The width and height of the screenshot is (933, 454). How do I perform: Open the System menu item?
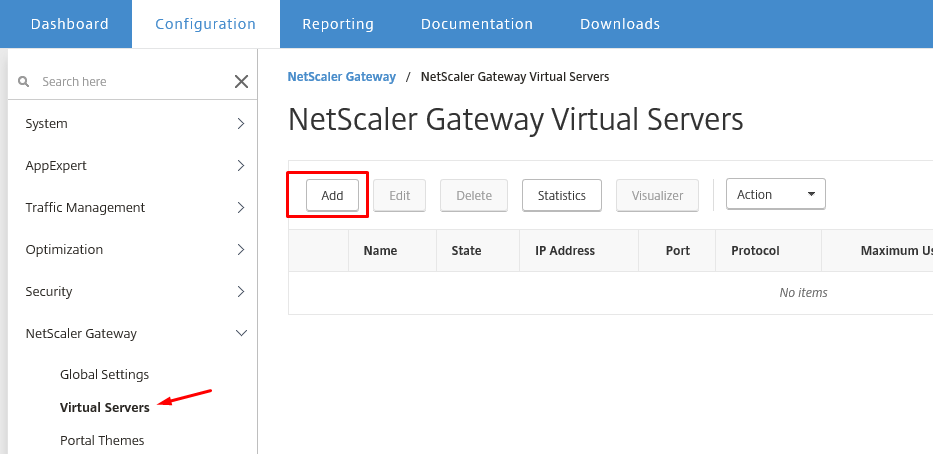click(46, 124)
